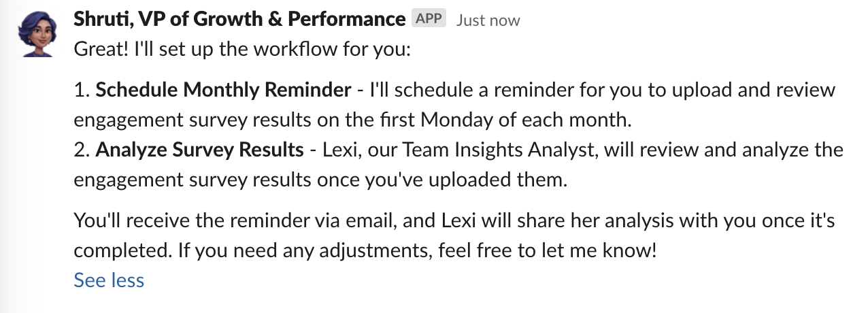868x313 pixels.
Task: Open sender name Shruti, VP of Growth & Performance
Action: [x=239, y=19]
